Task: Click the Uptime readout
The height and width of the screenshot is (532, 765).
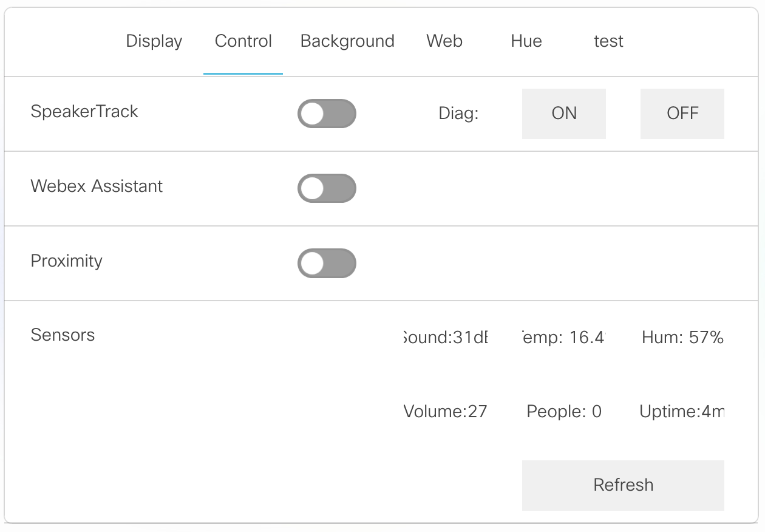Action: coord(682,411)
